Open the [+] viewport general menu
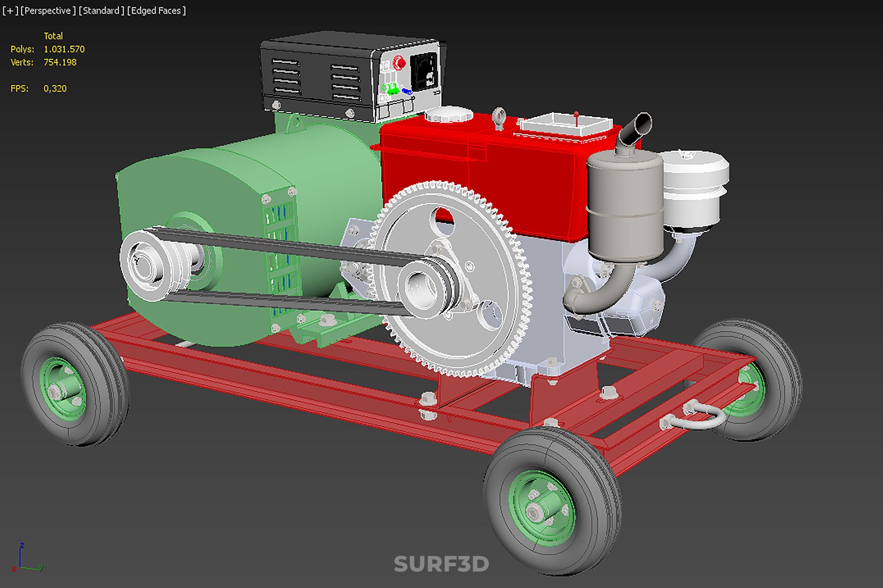 click(x=10, y=11)
